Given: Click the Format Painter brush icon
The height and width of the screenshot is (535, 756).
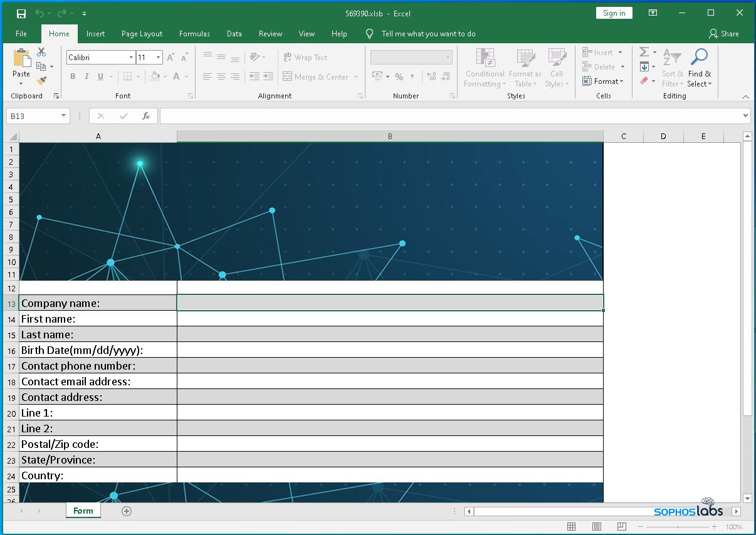Looking at the screenshot, I should pyautogui.click(x=41, y=81).
